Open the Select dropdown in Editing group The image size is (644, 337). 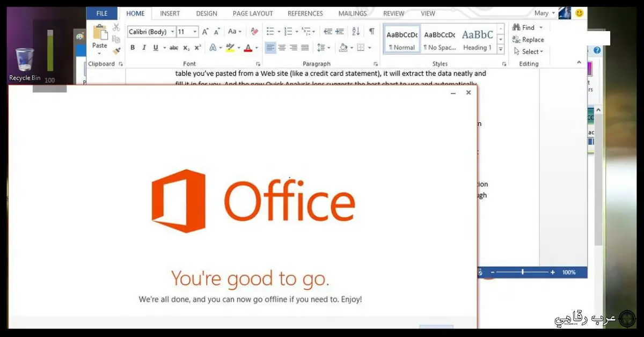tap(529, 52)
